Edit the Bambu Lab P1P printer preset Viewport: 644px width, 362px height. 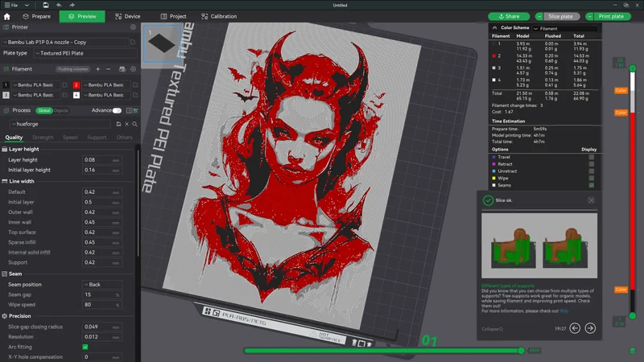point(133,42)
